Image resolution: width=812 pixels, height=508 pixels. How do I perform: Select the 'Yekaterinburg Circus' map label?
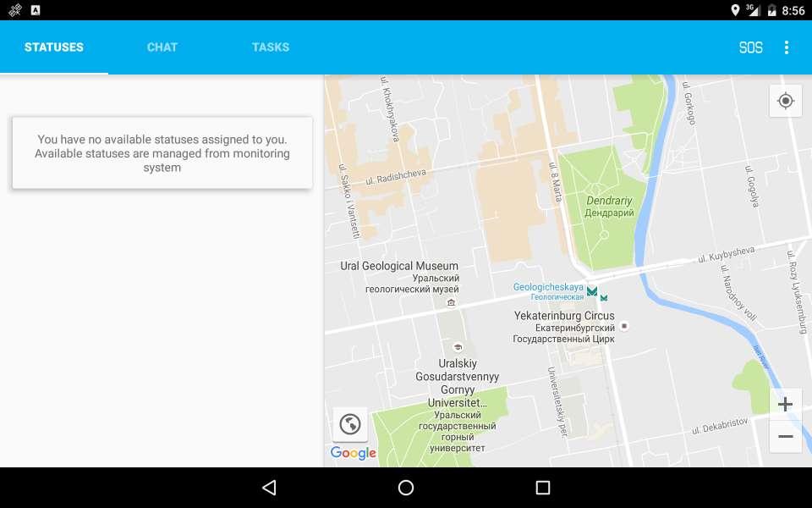click(564, 316)
